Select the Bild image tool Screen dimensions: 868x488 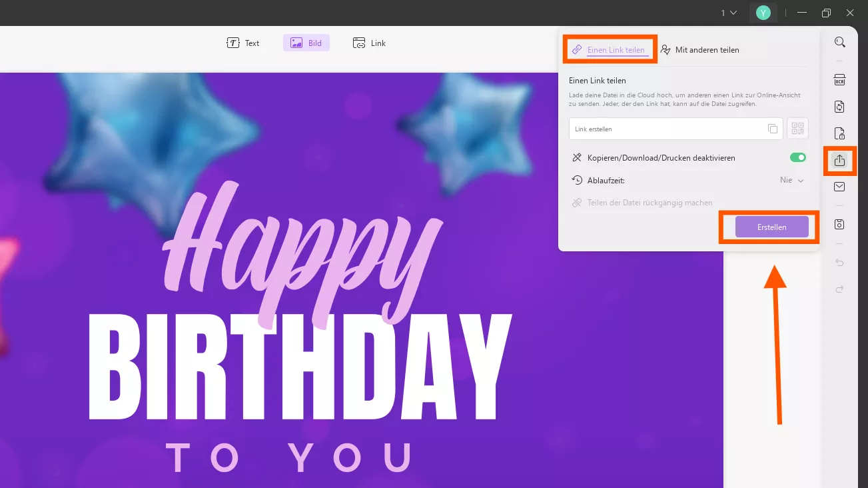tap(306, 43)
